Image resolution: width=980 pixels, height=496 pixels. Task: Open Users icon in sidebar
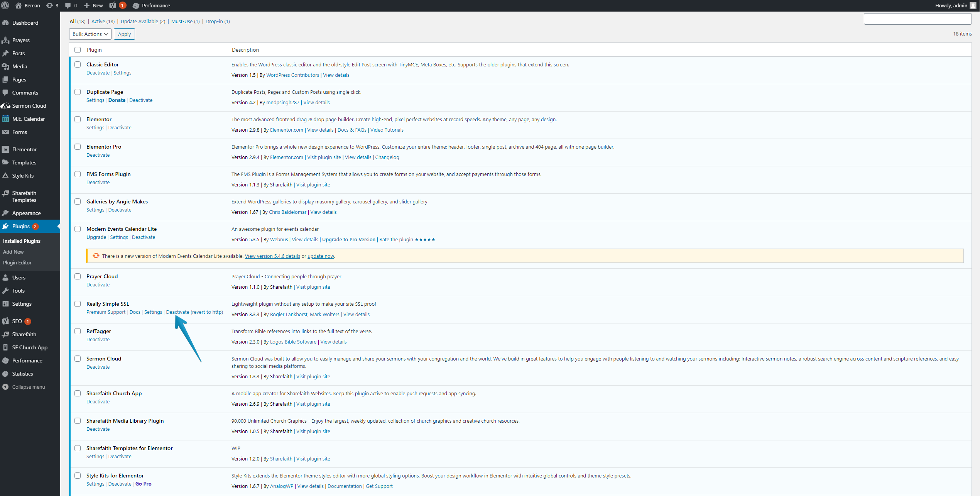pyautogui.click(x=5, y=278)
